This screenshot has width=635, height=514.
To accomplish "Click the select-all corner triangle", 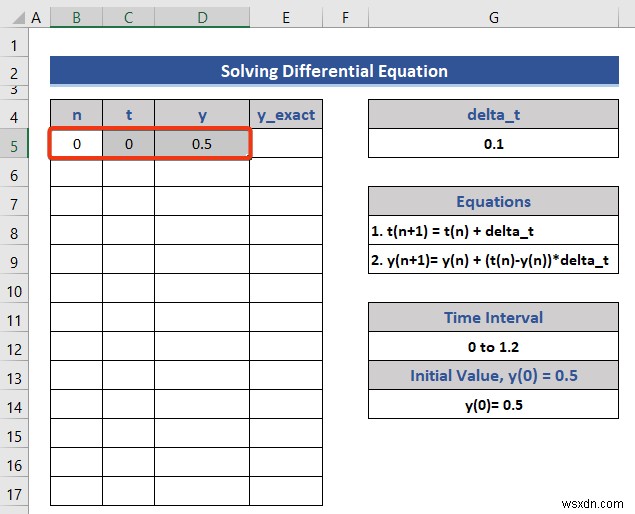I will [x=18, y=18].
